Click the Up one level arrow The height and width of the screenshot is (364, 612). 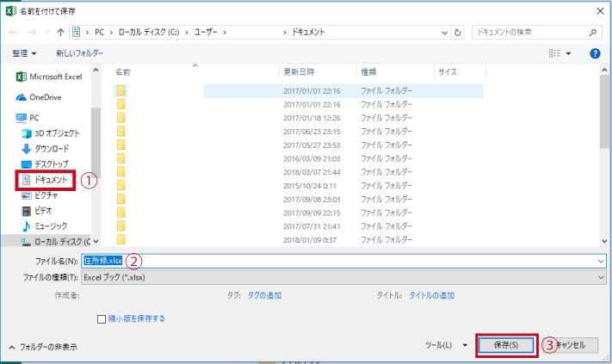tap(59, 32)
